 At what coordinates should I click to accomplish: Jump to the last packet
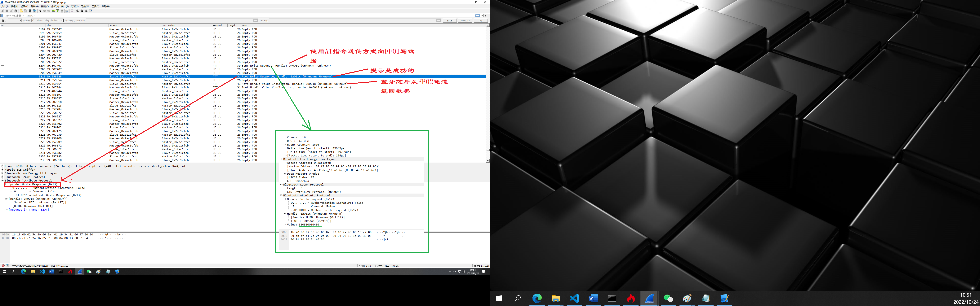click(x=62, y=11)
